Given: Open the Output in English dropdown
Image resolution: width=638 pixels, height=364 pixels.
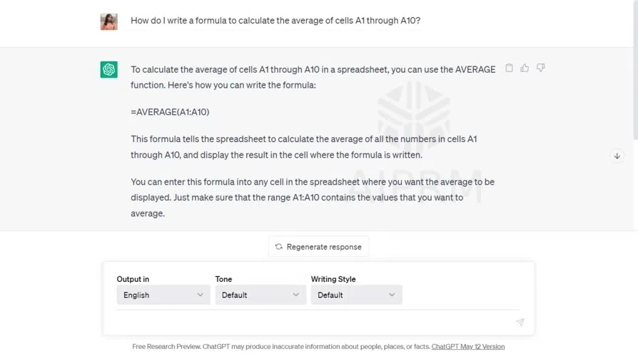Looking at the screenshot, I should click(x=163, y=295).
